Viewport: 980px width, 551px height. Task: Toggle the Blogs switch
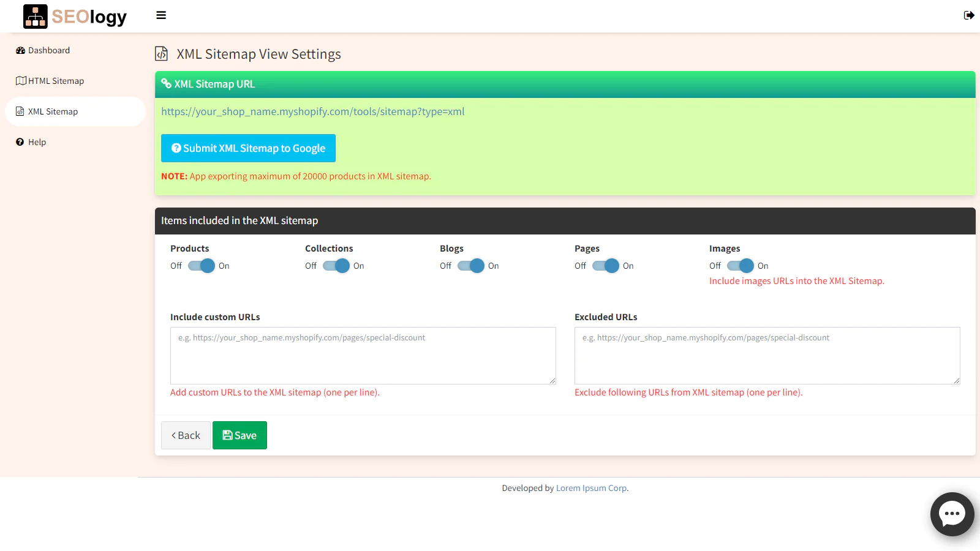470,266
